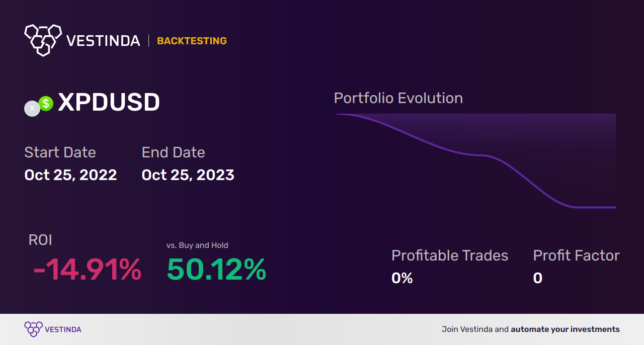Click the VESTINDA footer wordmark text
644x345 pixels.
point(63,330)
